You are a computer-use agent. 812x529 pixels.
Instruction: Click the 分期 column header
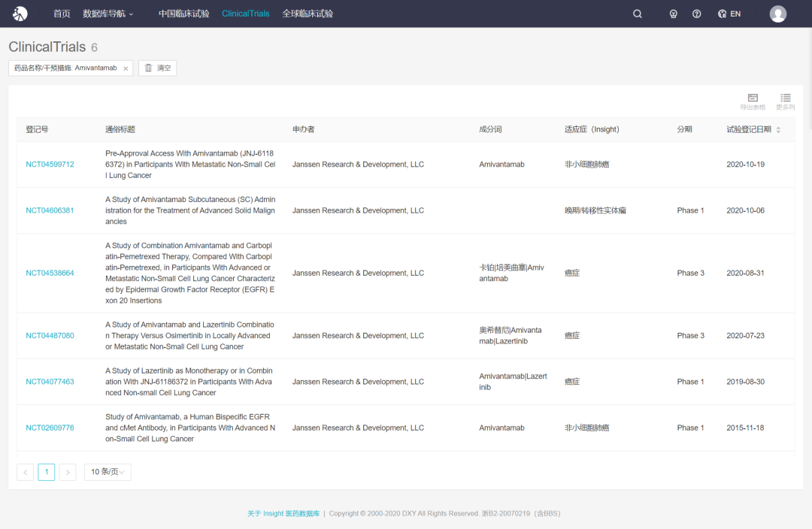685,129
